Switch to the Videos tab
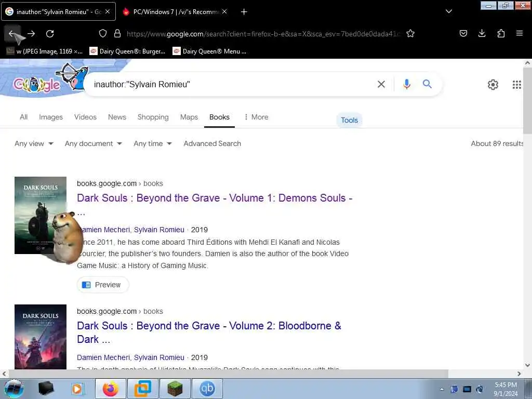 point(85,117)
